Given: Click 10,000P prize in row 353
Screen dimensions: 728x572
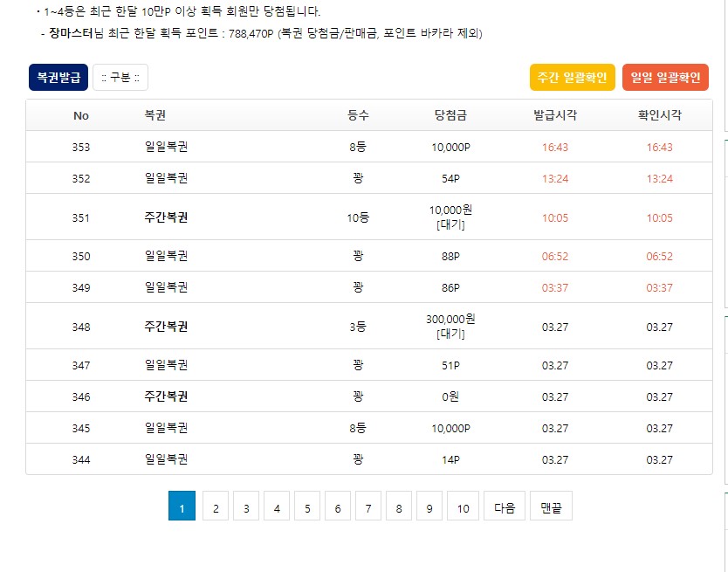Looking at the screenshot, I should [450, 148].
